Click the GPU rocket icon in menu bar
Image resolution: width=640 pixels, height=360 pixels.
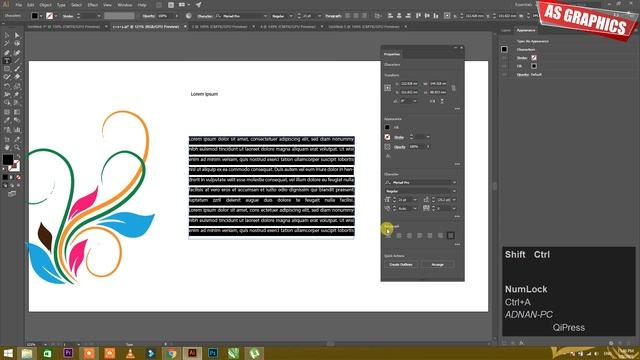198,5
